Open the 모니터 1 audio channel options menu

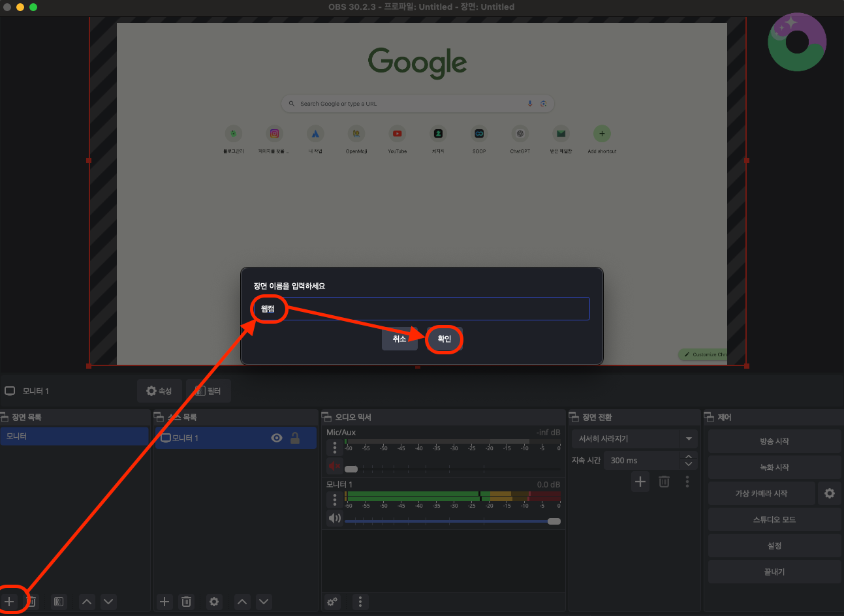coord(335,499)
